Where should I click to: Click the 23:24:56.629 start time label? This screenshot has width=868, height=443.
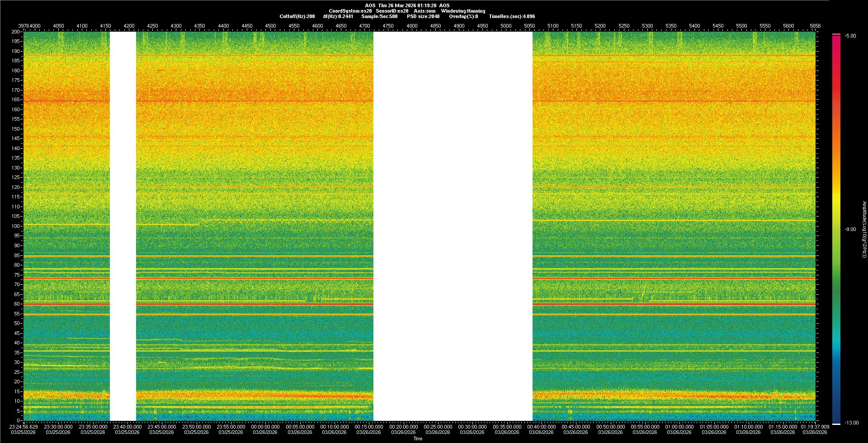click(24, 426)
